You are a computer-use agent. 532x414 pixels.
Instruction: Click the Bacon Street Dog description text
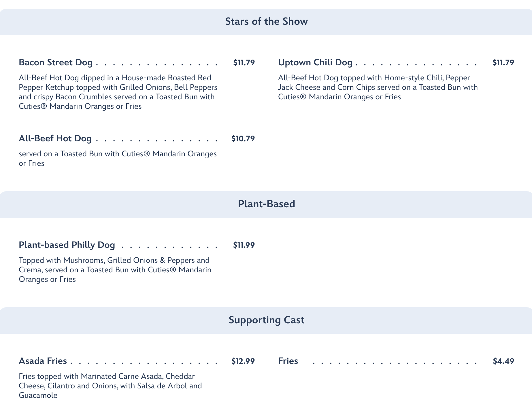(118, 92)
